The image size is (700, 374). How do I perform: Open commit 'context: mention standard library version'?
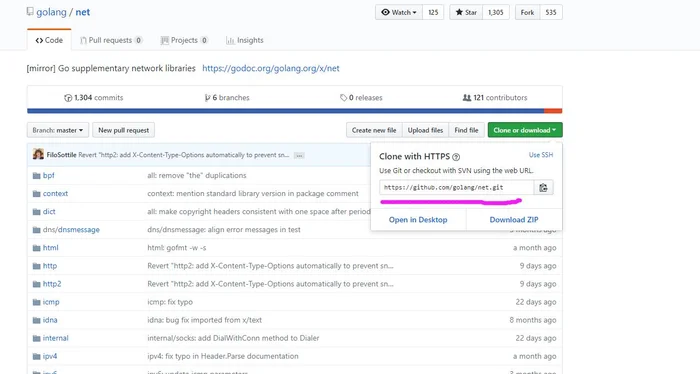point(253,194)
